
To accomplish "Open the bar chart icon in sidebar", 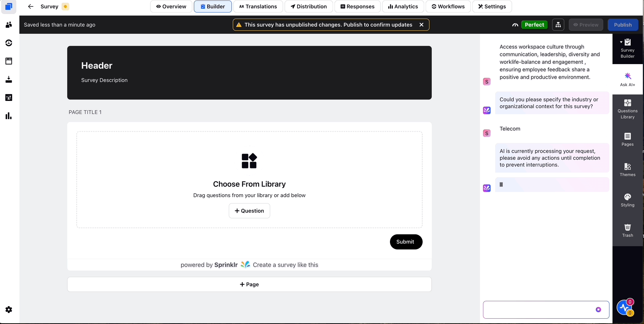I will (9, 116).
